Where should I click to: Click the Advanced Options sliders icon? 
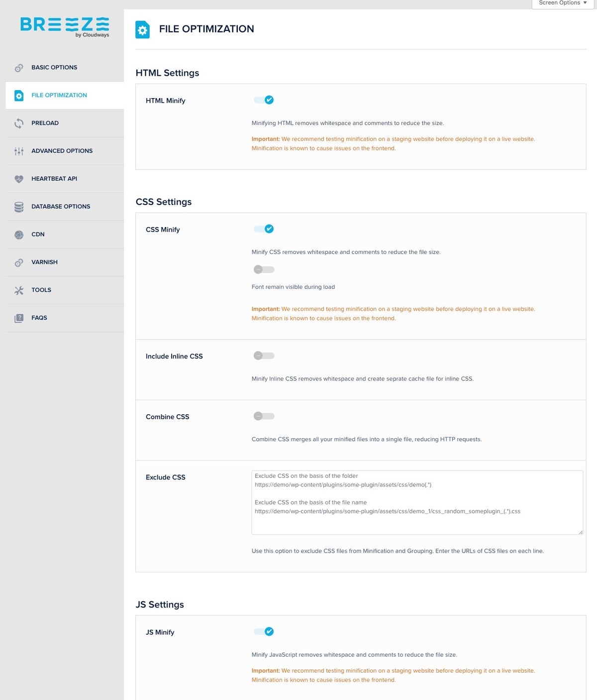click(x=19, y=151)
